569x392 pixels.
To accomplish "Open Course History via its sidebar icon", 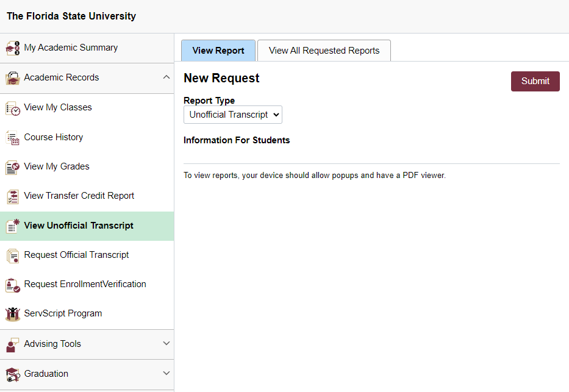I will tap(12, 137).
